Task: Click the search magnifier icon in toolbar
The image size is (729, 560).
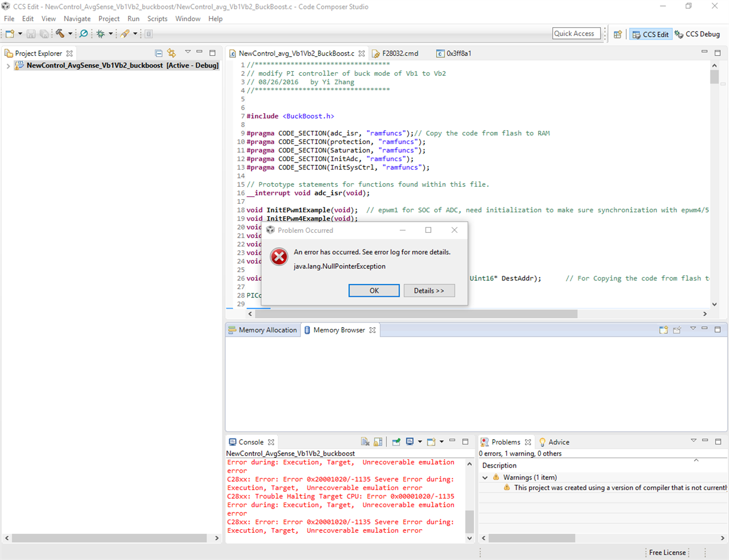Action: [x=84, y=34]
